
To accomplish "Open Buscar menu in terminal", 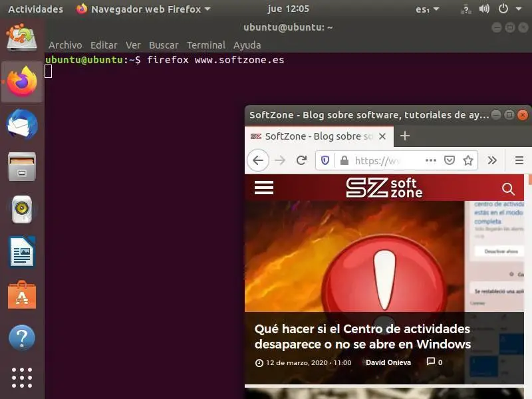I will (164, 45).
